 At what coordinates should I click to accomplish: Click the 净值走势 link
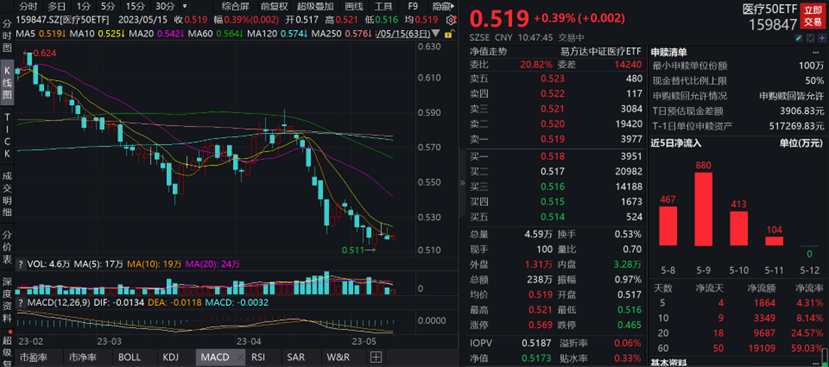(x=488, y=52)
